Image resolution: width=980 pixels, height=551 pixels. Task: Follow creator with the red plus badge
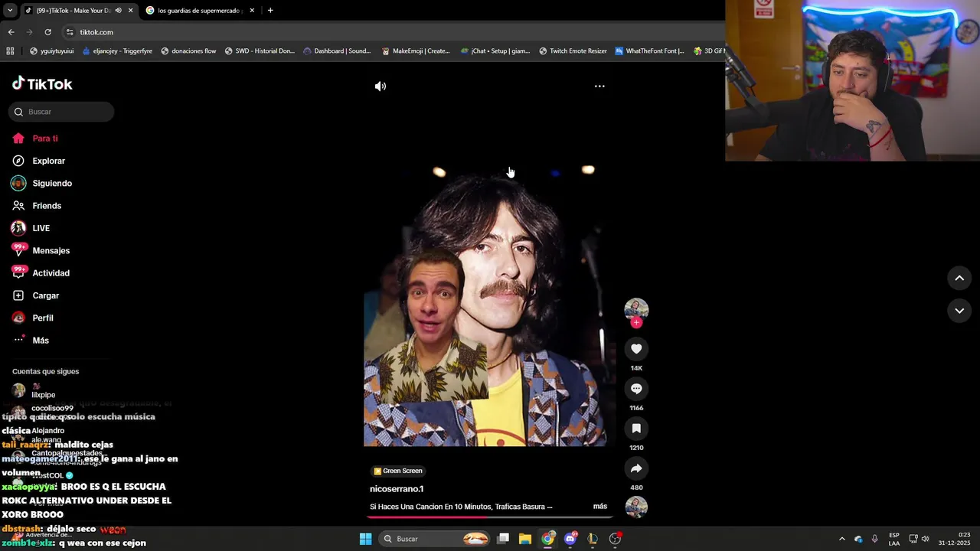click(636, 322)
